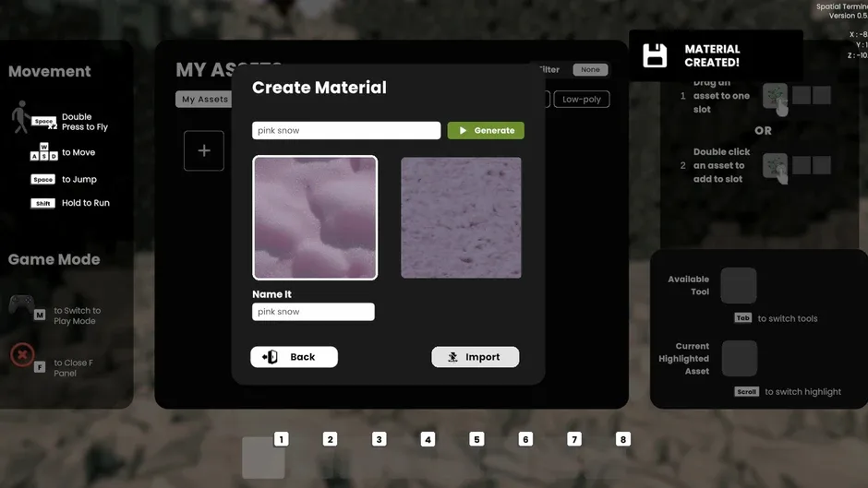Viewport: 868px width, 488px height.
Task: Select hotbar slot 1
Action: pos(263,457)
